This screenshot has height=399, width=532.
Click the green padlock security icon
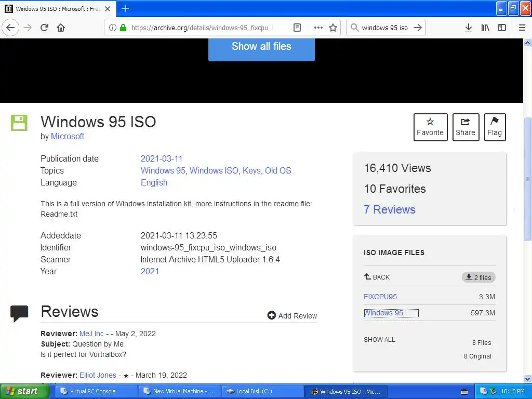coord(123,28)
